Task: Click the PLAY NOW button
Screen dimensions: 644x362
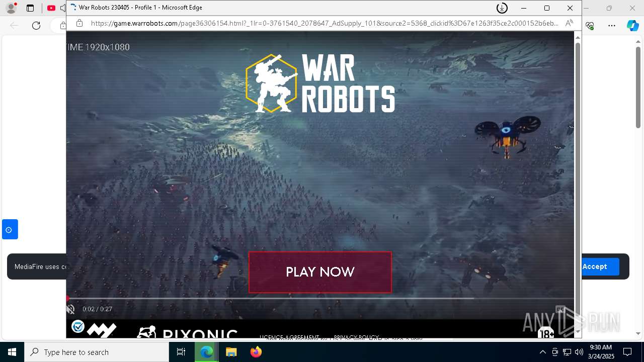Action: (x=320, y=272)
